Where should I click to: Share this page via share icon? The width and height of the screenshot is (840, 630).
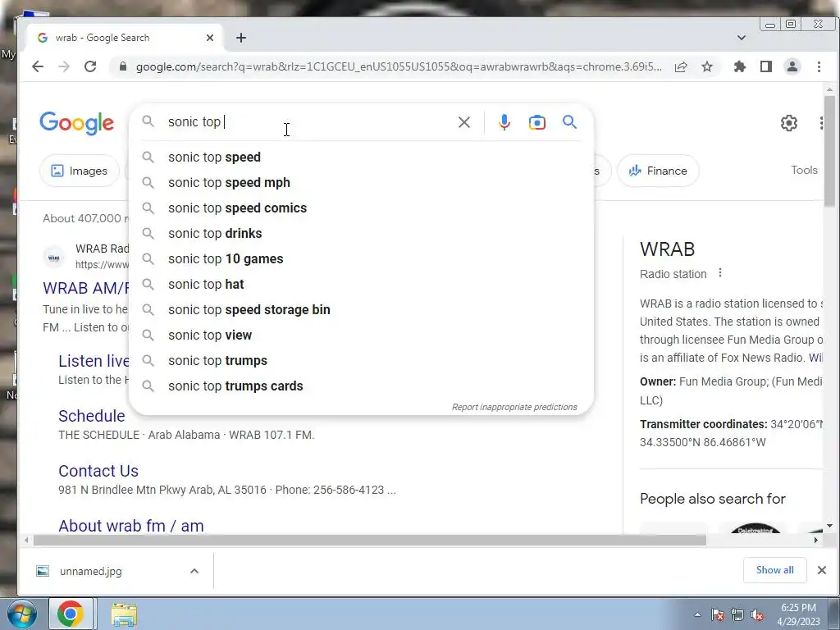[681, 66]
